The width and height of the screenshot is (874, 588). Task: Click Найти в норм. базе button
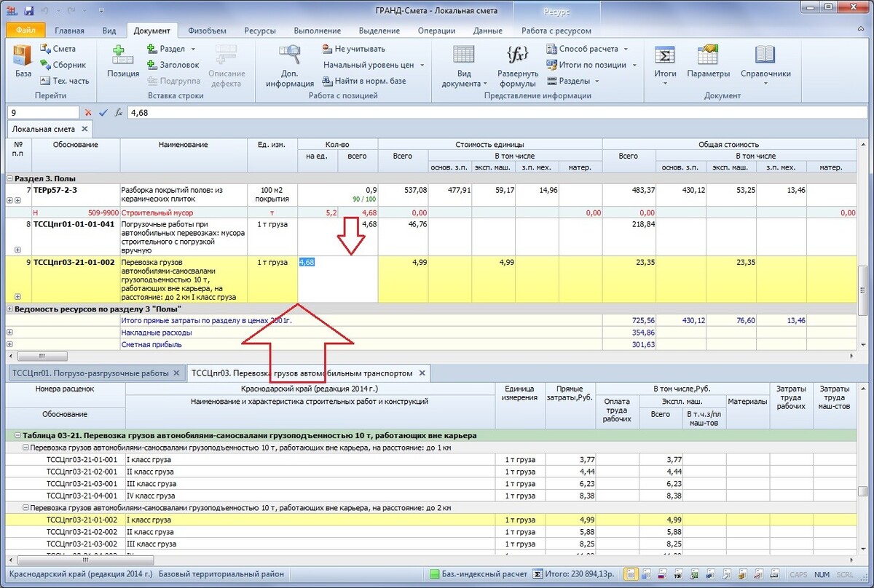pos(363,81)
